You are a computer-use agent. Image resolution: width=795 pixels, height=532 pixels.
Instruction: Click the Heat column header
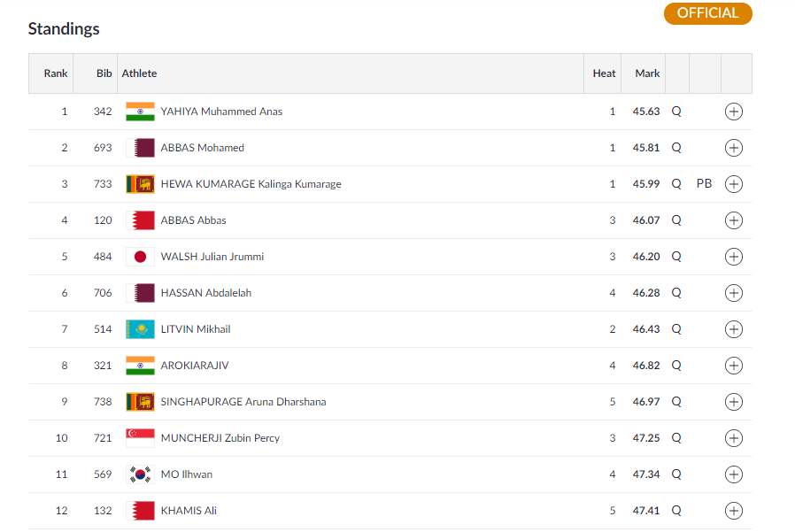coord(604,73)
